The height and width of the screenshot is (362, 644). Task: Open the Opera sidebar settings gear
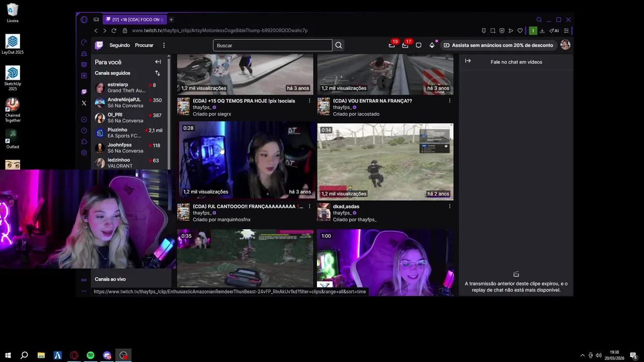coord(84,153)
